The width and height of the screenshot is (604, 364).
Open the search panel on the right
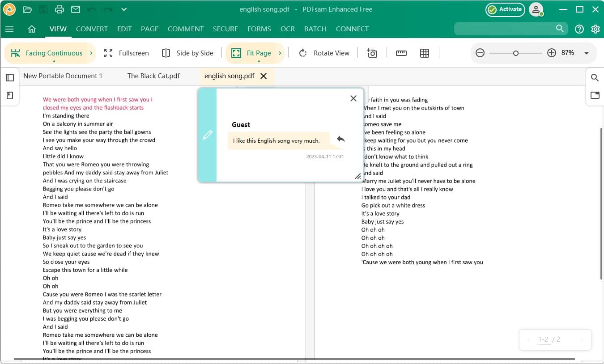pos(595,77)
